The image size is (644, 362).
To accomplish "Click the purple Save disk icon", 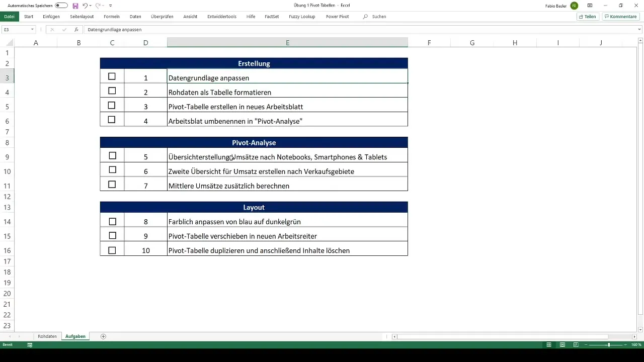I will tap(75, 5).
